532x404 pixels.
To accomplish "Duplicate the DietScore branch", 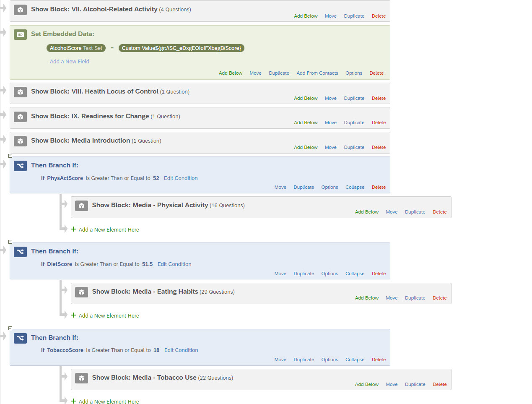I will pyautogui.click(x=304, y=274).
